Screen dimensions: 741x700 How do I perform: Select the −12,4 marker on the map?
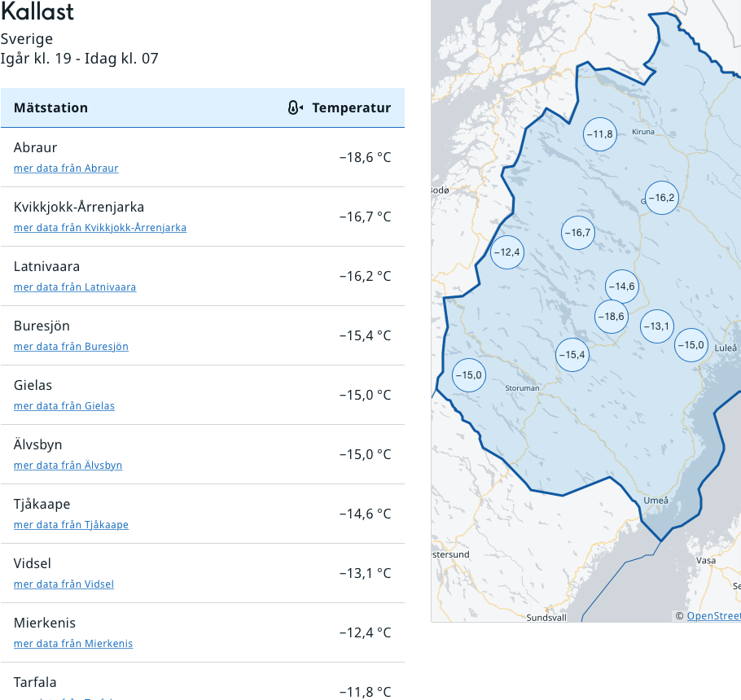pos(506,252)
